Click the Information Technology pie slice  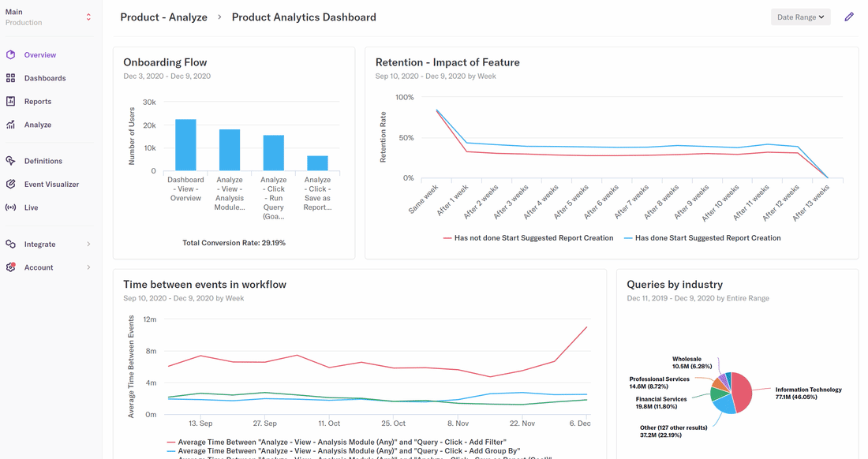point(743,392)
